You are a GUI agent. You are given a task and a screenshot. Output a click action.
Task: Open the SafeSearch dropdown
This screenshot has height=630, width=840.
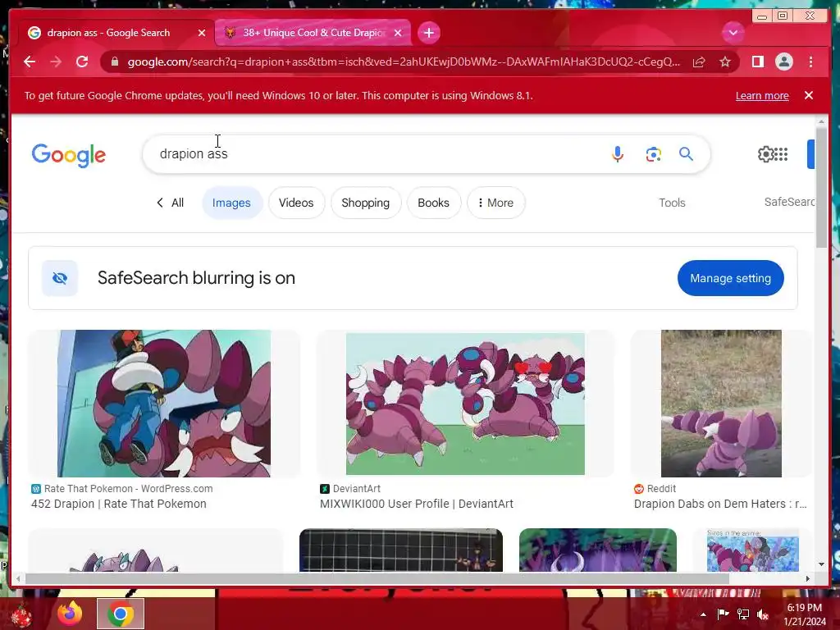[x=789, y=202]
